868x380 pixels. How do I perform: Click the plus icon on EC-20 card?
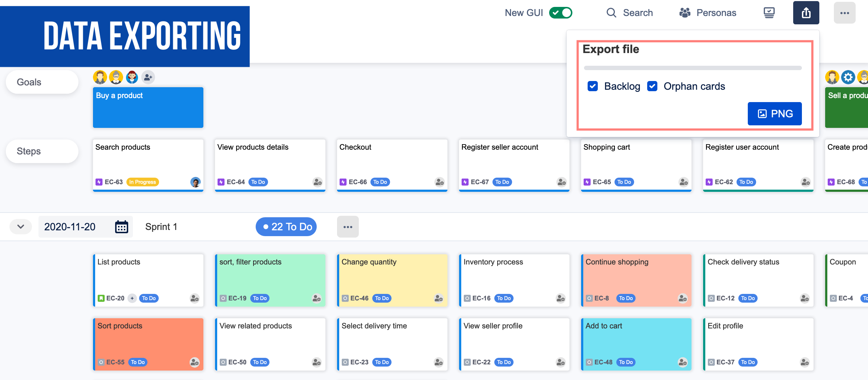click(132, 298)
